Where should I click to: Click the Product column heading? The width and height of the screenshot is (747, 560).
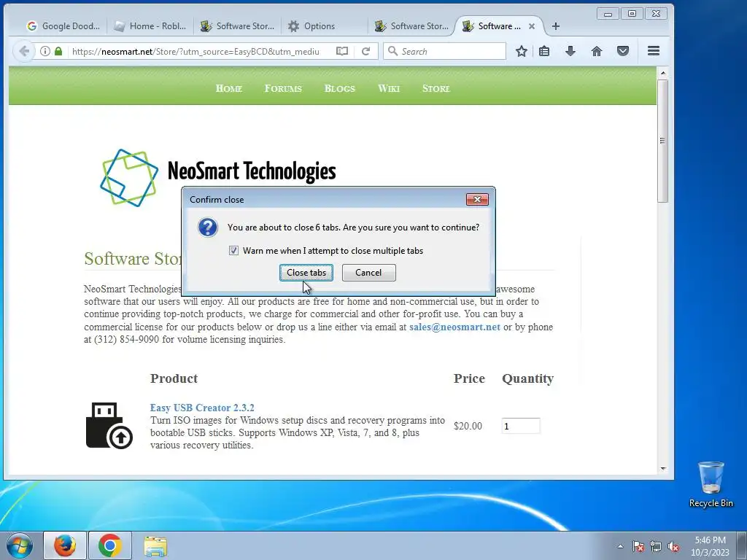pos(174,378)
